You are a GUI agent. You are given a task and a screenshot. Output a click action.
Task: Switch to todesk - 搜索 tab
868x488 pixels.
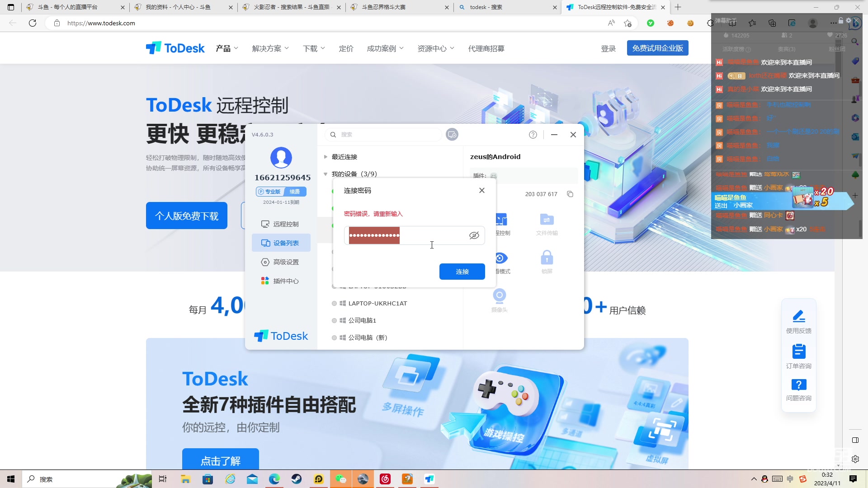[507, 7]
